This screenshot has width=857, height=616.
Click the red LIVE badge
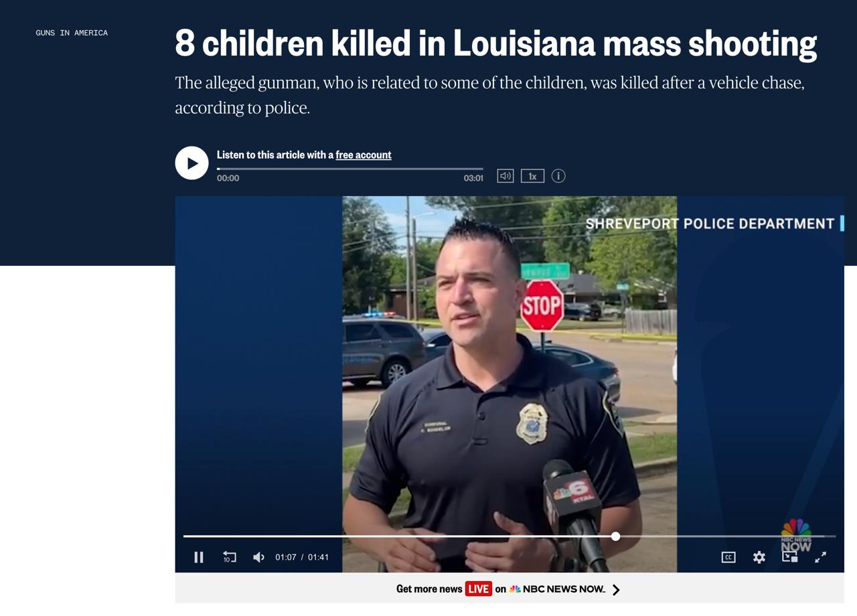(478, 589)
